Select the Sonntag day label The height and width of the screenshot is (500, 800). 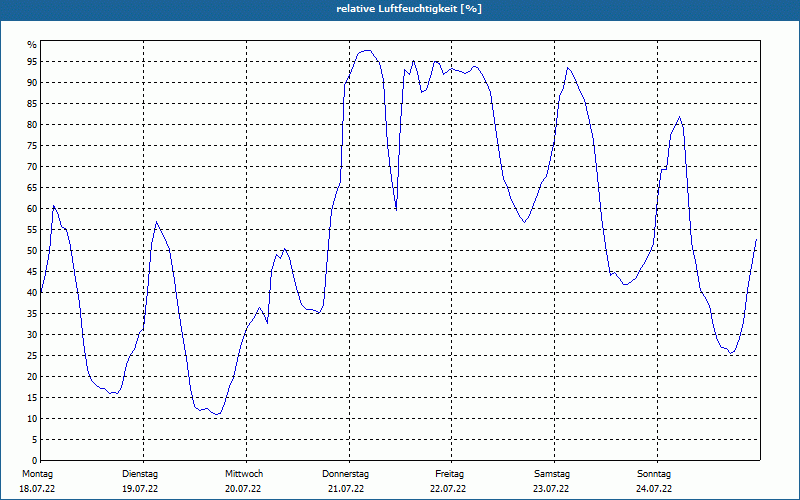click(654, 474)
